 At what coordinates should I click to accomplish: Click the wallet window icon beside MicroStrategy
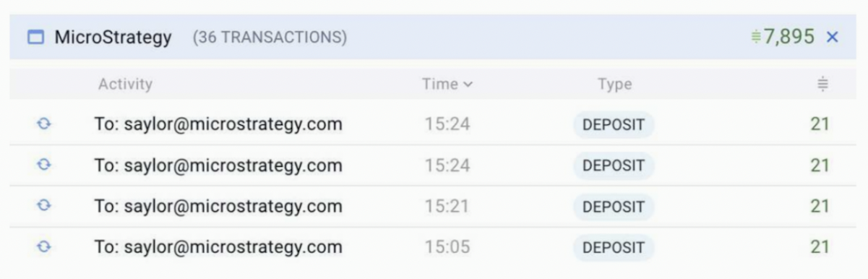[x=35, y=37]
